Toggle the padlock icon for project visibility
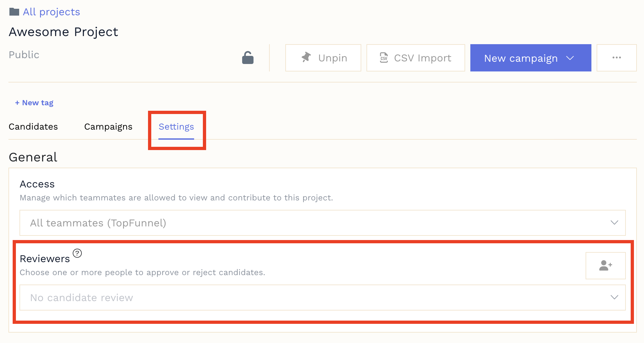 pyautogui.click(x=248, y=57)
